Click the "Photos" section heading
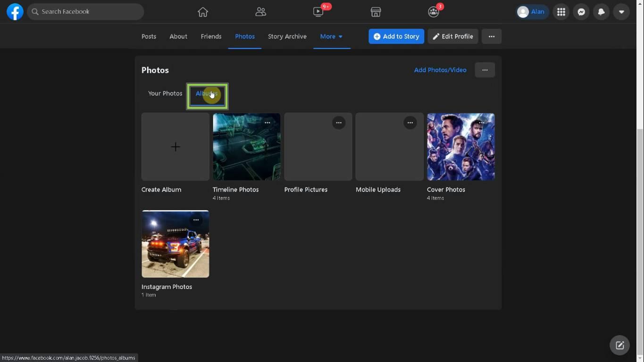Screen dimensions: 644x362 155,70
